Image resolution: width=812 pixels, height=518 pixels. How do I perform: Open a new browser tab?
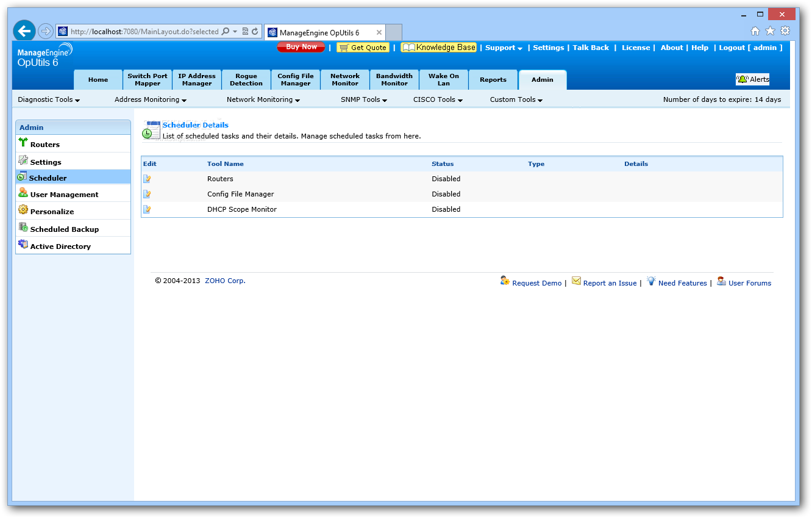point(394,32)
